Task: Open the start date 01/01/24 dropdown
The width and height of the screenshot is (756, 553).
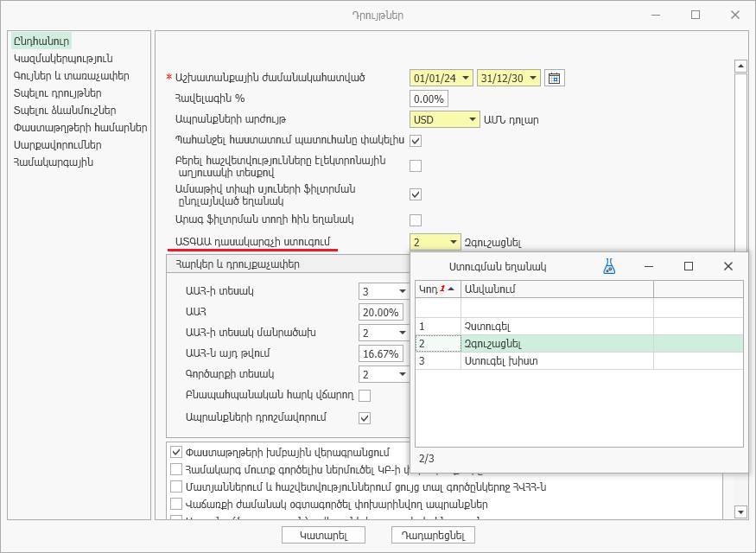Action: point(467,78)
